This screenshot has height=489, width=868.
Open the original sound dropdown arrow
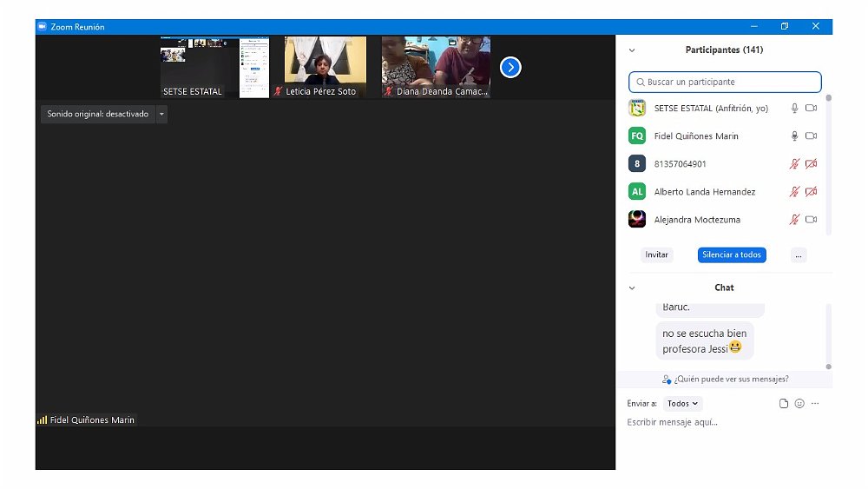(161, 114)
